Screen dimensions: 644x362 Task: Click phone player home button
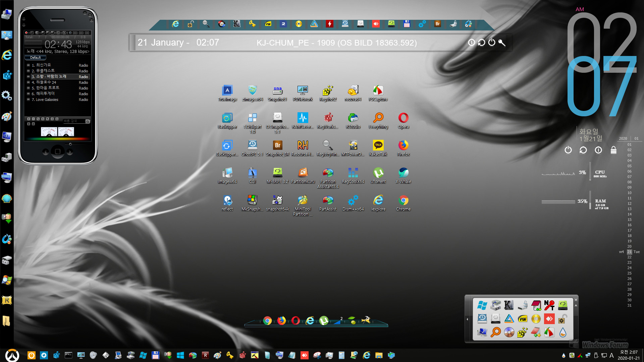click(x=57, y=152)
